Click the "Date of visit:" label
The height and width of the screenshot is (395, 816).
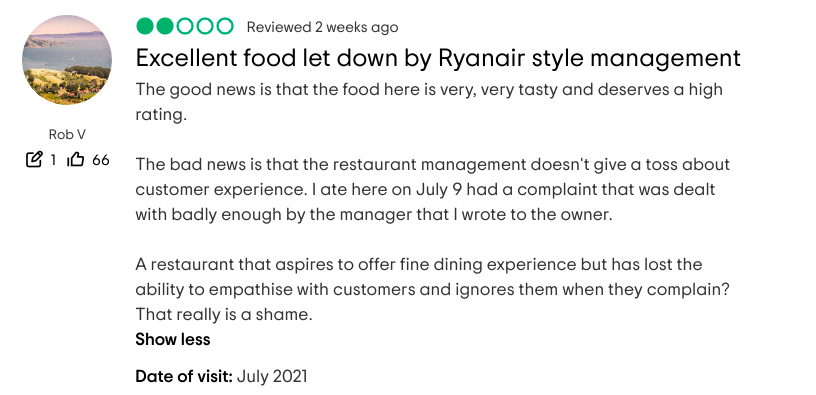(184, 376)
